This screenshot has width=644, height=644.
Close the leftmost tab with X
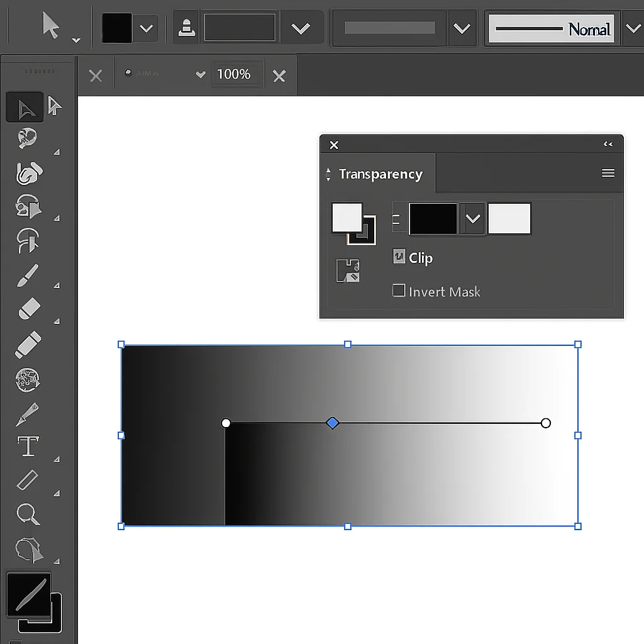click(96, 75)
